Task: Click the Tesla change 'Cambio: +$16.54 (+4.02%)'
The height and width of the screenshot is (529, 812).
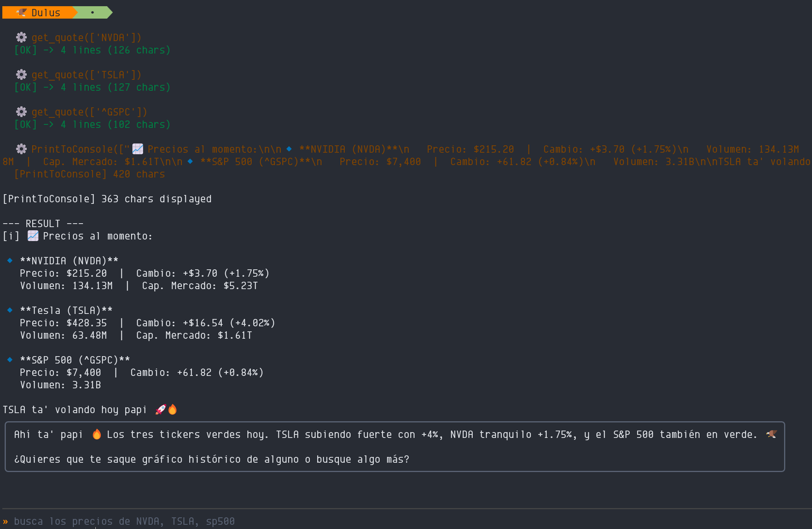Action: pos(206,323)
